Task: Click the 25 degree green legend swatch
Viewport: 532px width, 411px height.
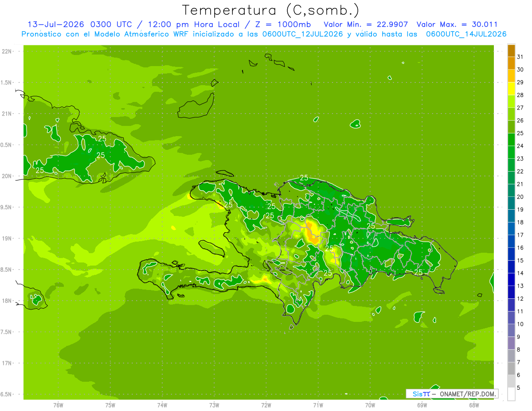Action: point(511,139)
